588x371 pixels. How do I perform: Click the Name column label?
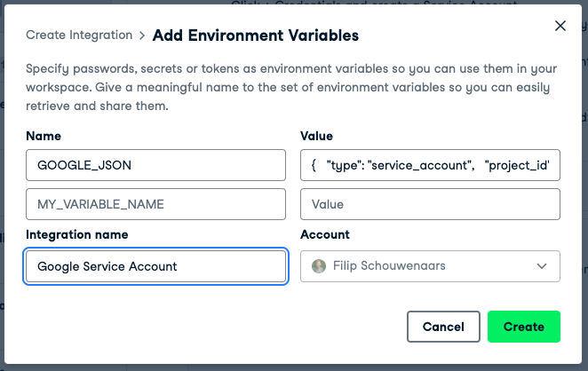pyautogui.click(x=44, y=136)
